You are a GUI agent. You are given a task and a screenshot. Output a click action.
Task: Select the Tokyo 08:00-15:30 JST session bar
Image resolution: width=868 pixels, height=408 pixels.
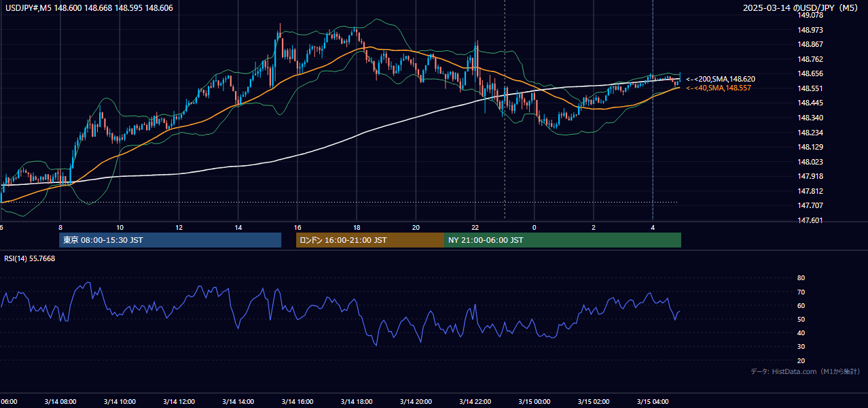coord(170,240)
